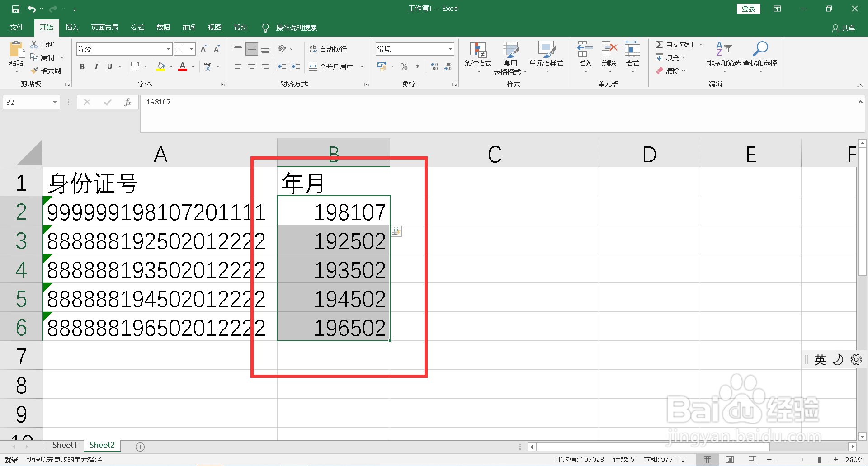Click the Flash Fill options smart tag
Viewport: 868px width, 466px height.
pyautogui.click(x=396, y=231)
